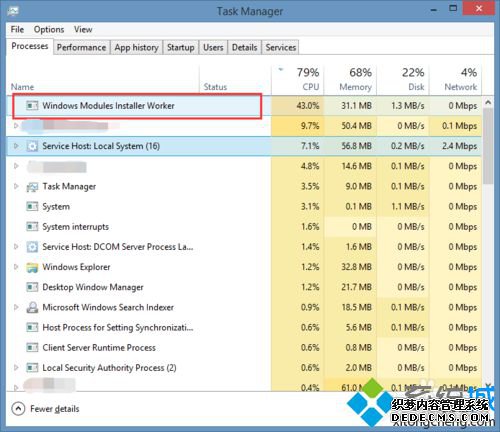Click the 56.8 MB memory cell
The width and height of the screenshot is (500, 432).
(350, 146)
